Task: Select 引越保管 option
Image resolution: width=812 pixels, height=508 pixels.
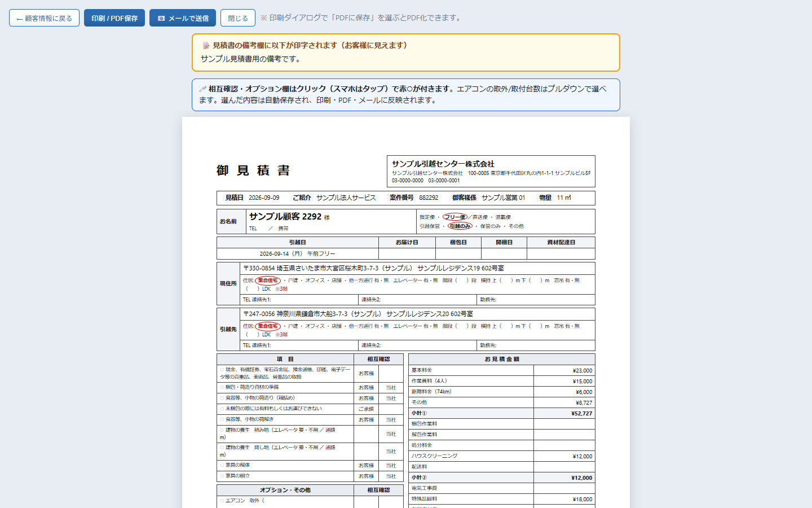Action: pos(429,226)
